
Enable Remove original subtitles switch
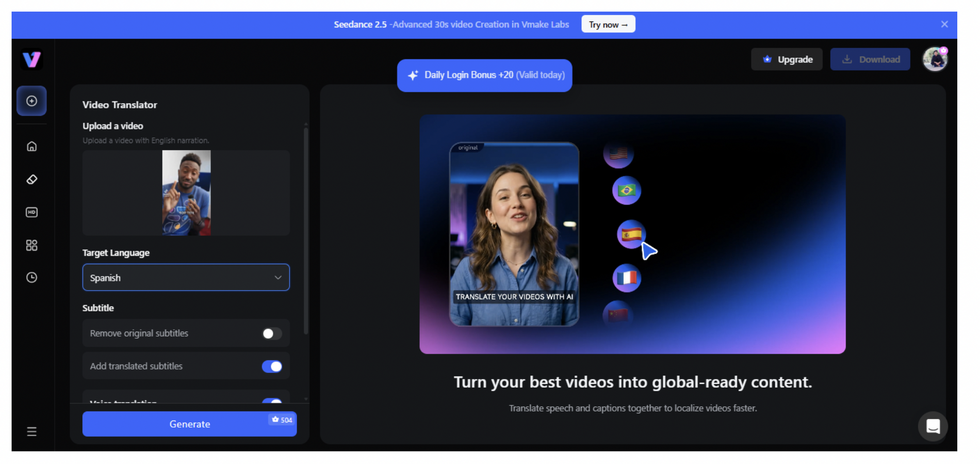(272, 333)
